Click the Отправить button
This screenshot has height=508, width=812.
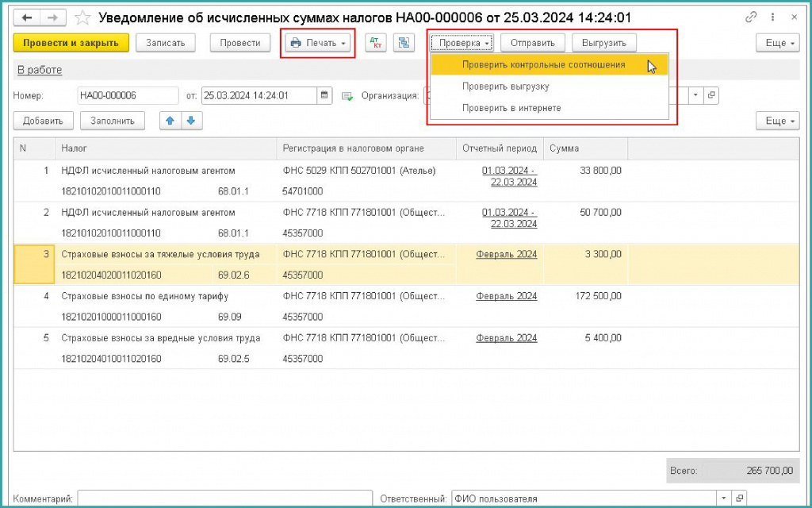[532, 43]
